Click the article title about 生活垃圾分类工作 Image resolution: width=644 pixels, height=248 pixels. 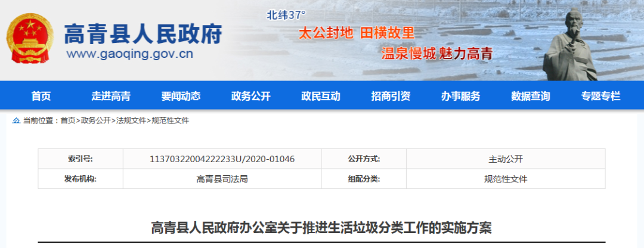(x=321, y=227)
